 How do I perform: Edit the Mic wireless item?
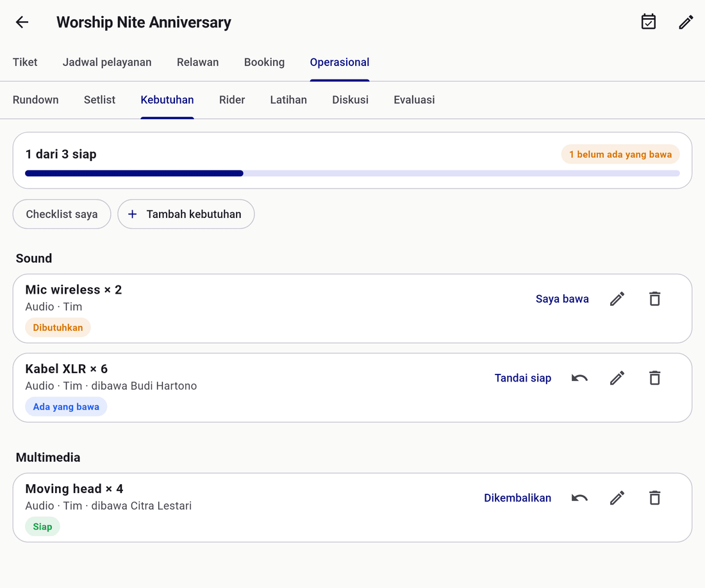pos(617,299)
